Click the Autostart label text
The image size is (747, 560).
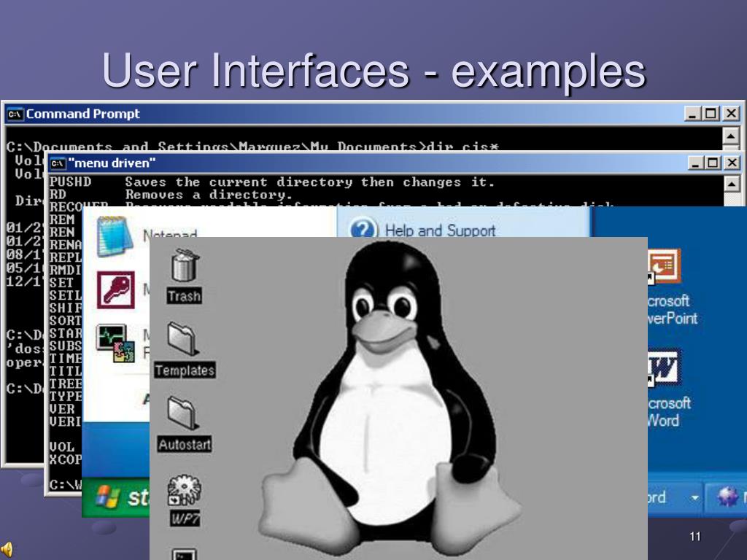(185, 444)
